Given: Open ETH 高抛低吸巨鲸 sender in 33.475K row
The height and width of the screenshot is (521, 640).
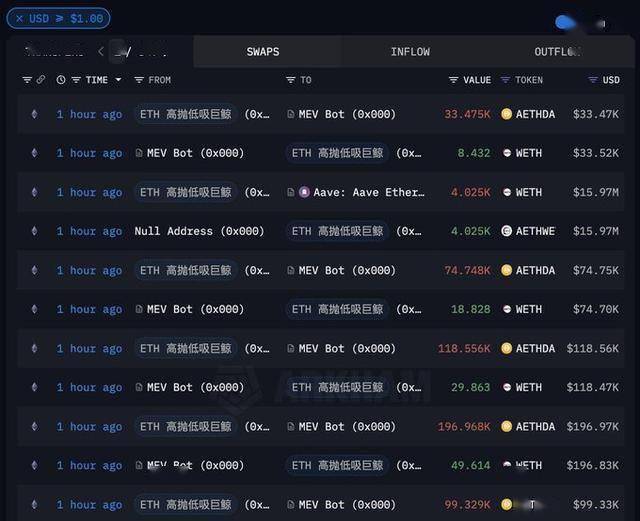Looking at the screenshot, I should pos(186,114).
